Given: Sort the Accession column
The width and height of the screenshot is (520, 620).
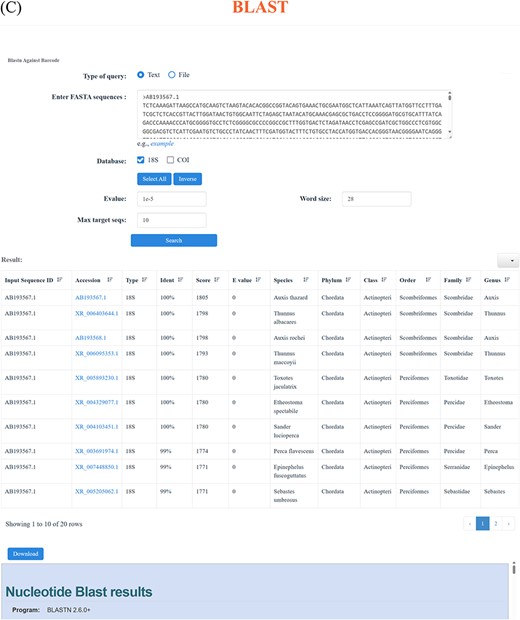Looking at the screenshot, I should (x=110, y=280).
